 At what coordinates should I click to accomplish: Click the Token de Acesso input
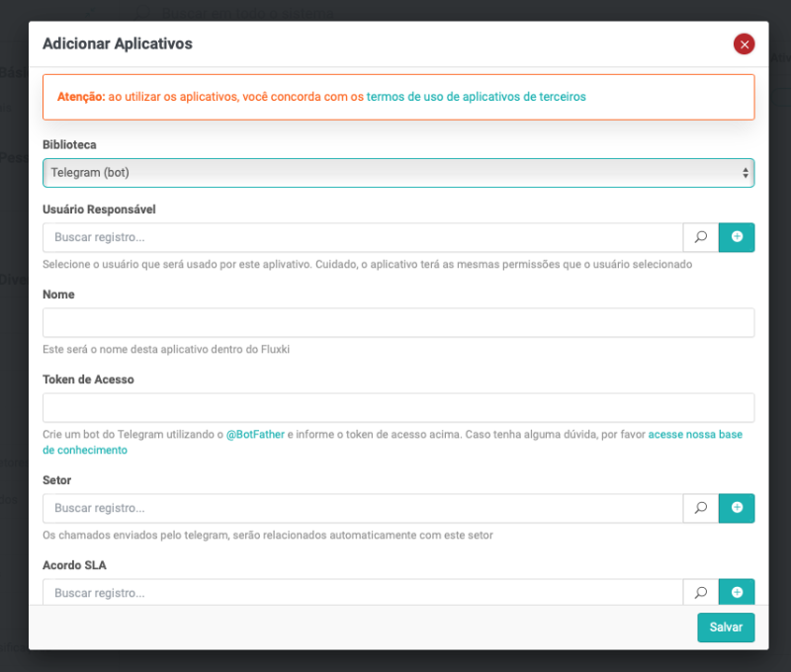[397, 407]
